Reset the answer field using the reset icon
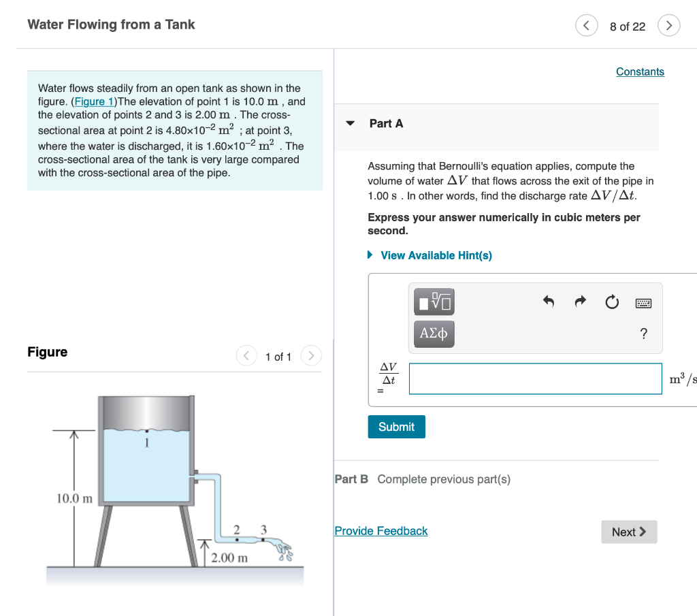This screenshot has width=697, height=616. 611,302
